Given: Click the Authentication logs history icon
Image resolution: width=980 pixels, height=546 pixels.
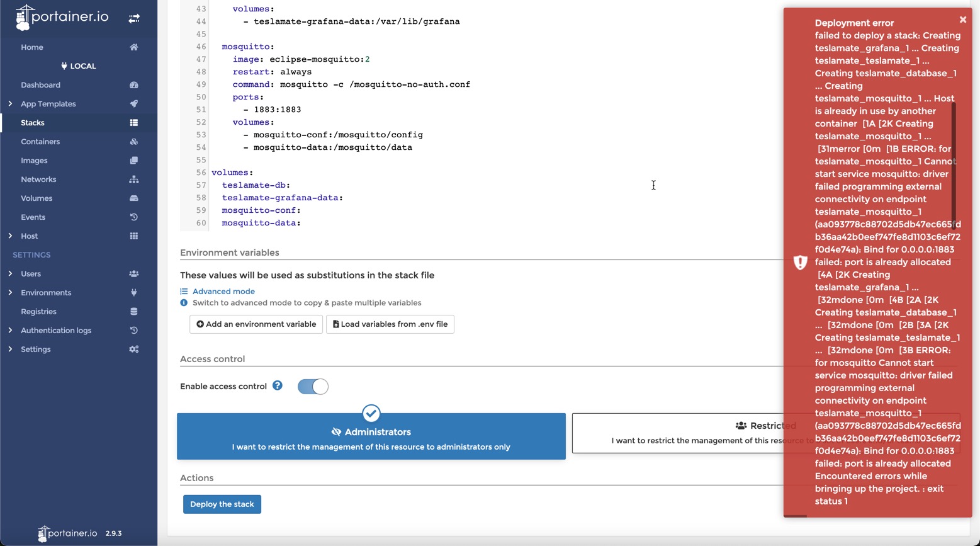Looking at the screenshot, I should coord(134,331).
